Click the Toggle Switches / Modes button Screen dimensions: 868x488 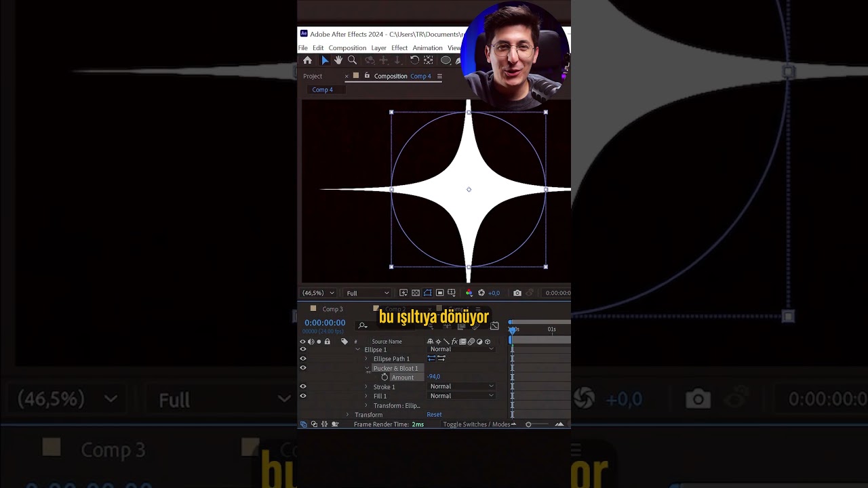(x=476, y=424)
